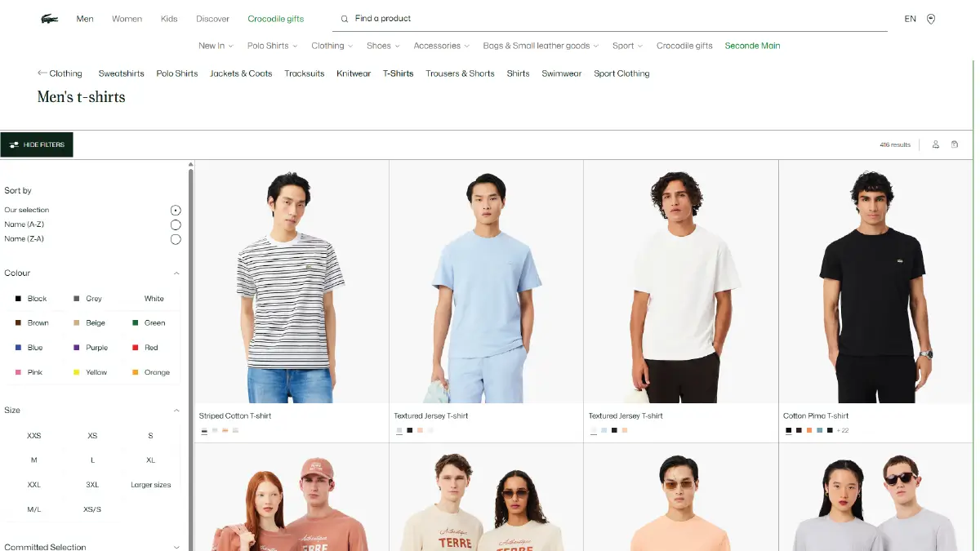
Task: Filter by White colour
Action: pos(149,299)
